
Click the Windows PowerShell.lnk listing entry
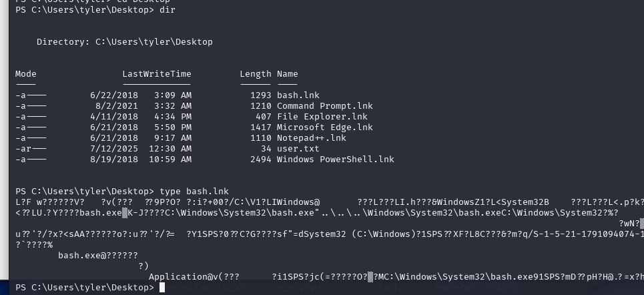(336, 160)
